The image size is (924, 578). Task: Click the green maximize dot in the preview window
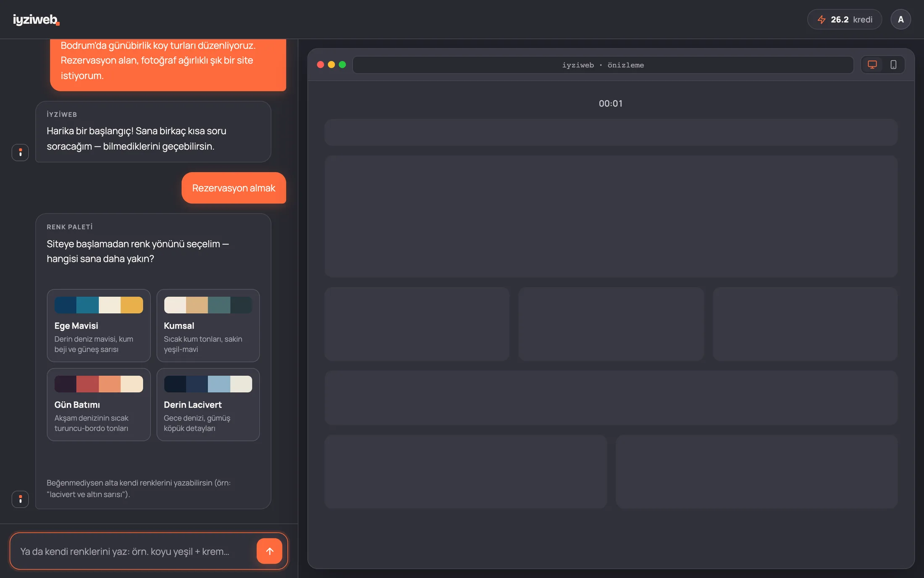[x=342, y=64]
